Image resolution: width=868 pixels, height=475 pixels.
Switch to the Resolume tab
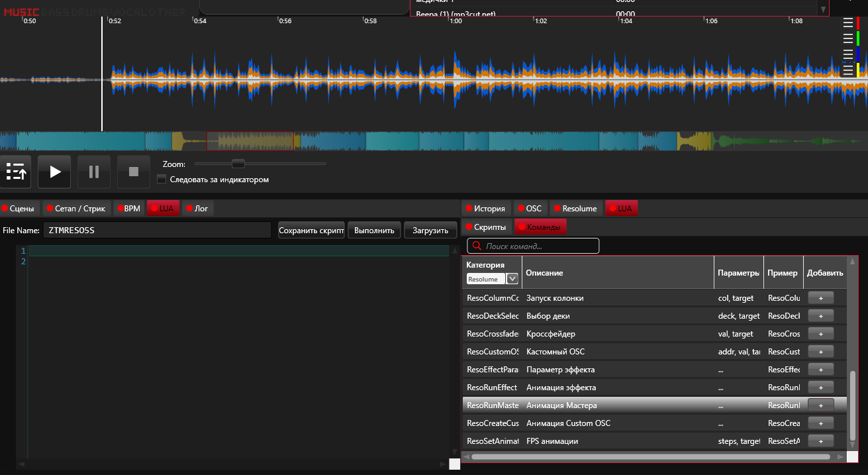click(576, 208)
